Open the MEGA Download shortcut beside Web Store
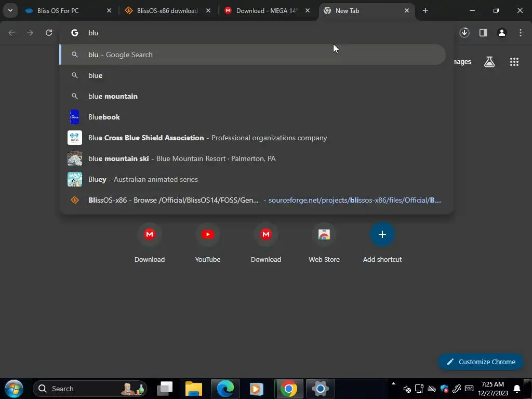The height and width of the screenshot is (399, 532). [x=266, y=243]
